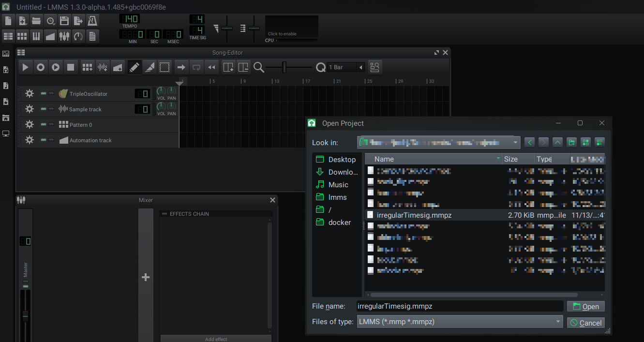Toggle the auto-scrolling arrow button
This screenshot has height=342, width=644.
click(181, 67)
